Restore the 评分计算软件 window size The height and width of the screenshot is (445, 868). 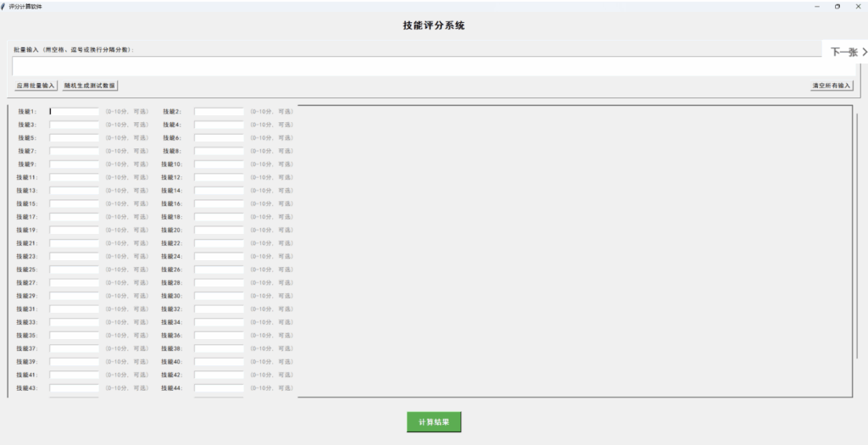click(837, 6)
